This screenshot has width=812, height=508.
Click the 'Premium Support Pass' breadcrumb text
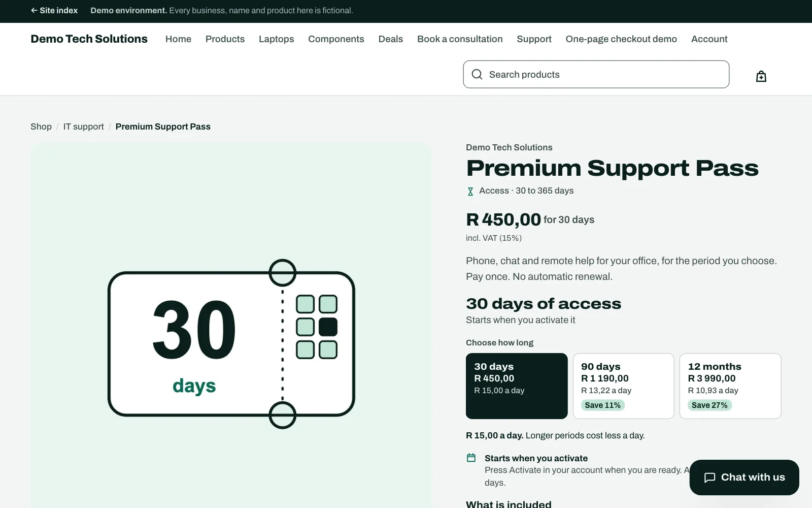tap(163, 126)
